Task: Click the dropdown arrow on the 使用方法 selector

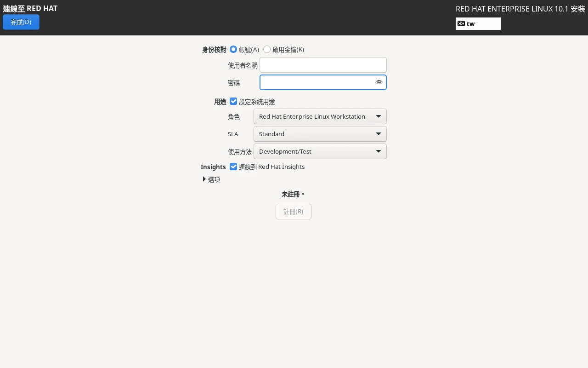Action: coord(379,151)
